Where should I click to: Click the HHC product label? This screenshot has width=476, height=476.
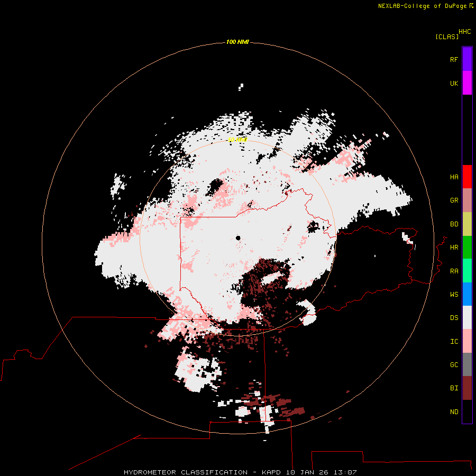tap(465, 32)
